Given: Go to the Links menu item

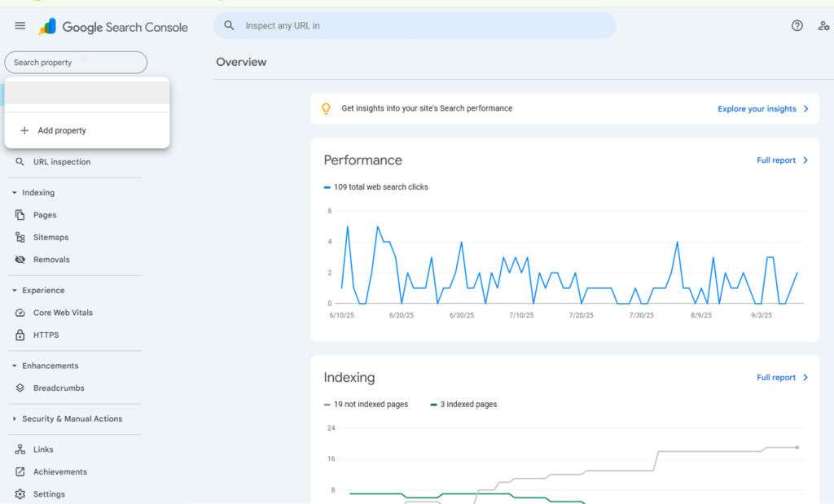Looking at the screenshot, I should coord(43,449).
